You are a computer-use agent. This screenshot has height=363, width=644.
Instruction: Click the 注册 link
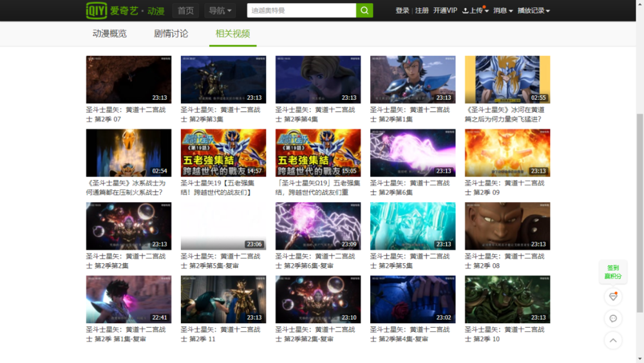click(422, 11)
